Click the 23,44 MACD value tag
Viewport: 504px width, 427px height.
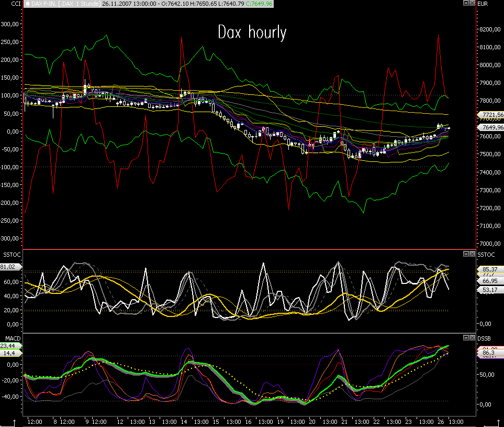pyautogui.click(x=9, y=346)
